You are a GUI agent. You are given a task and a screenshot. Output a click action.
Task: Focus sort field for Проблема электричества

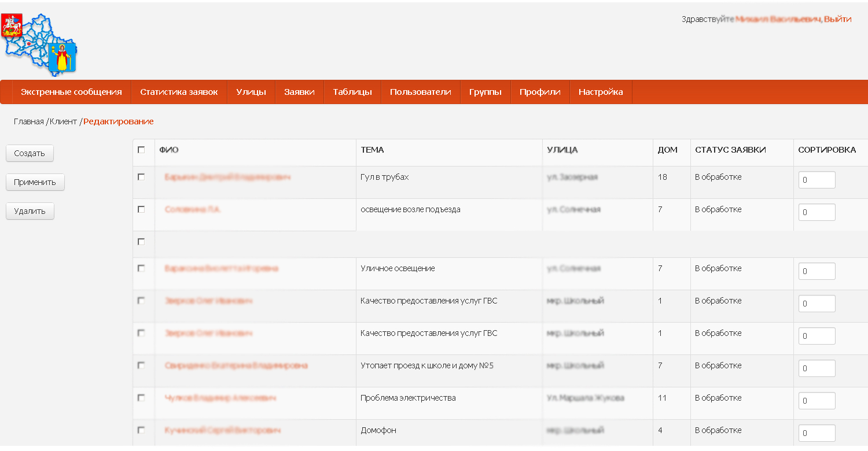pyautogui.click(x=817, y=401)
